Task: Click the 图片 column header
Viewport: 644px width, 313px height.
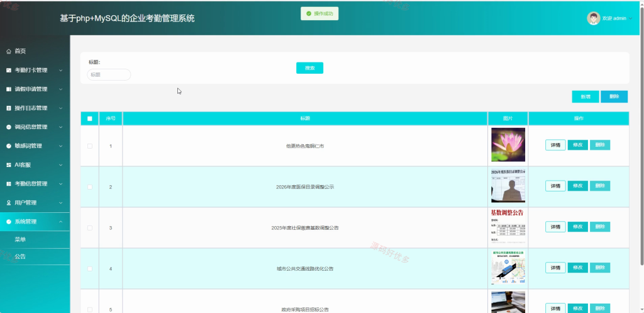Action: point(508,118)
